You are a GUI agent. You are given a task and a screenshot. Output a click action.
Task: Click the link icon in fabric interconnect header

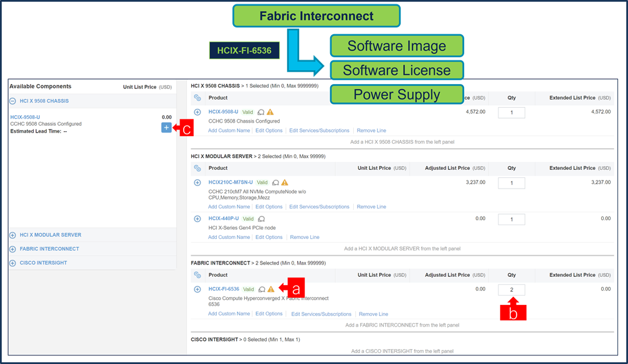tap(197, 275)
